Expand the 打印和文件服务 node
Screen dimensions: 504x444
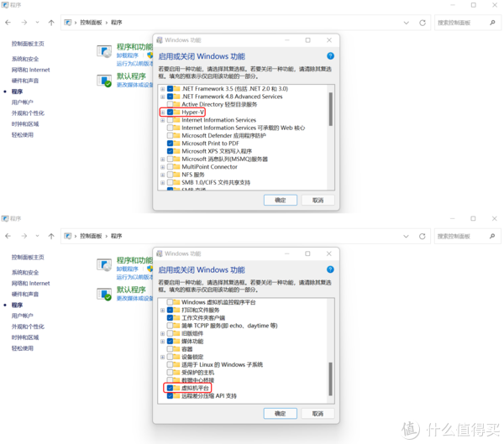pos(163,310)
